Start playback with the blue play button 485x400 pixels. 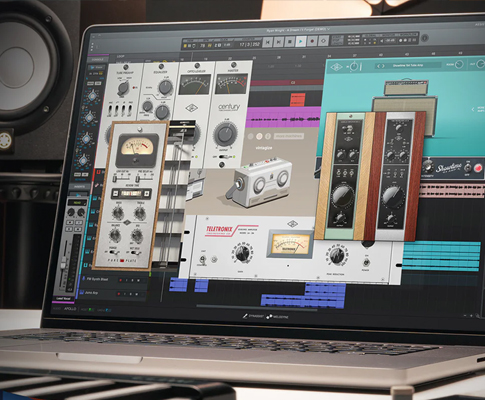pos(301,42)
